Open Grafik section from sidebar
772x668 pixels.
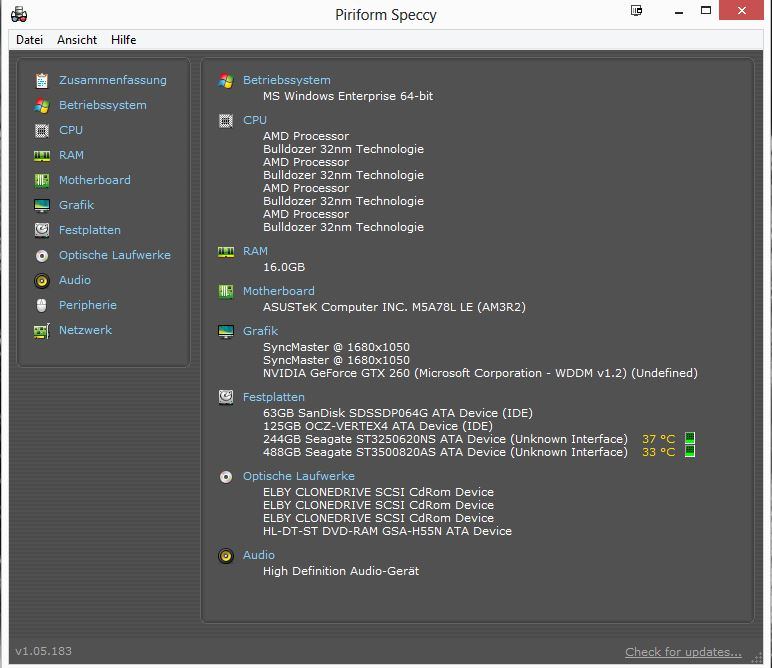[x=76, y=205]
